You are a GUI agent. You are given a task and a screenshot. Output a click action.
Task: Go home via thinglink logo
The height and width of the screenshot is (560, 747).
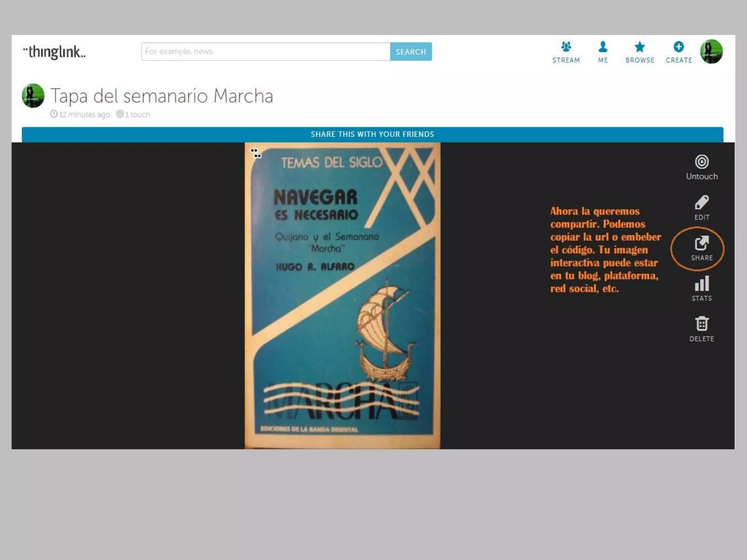(54, 52)
